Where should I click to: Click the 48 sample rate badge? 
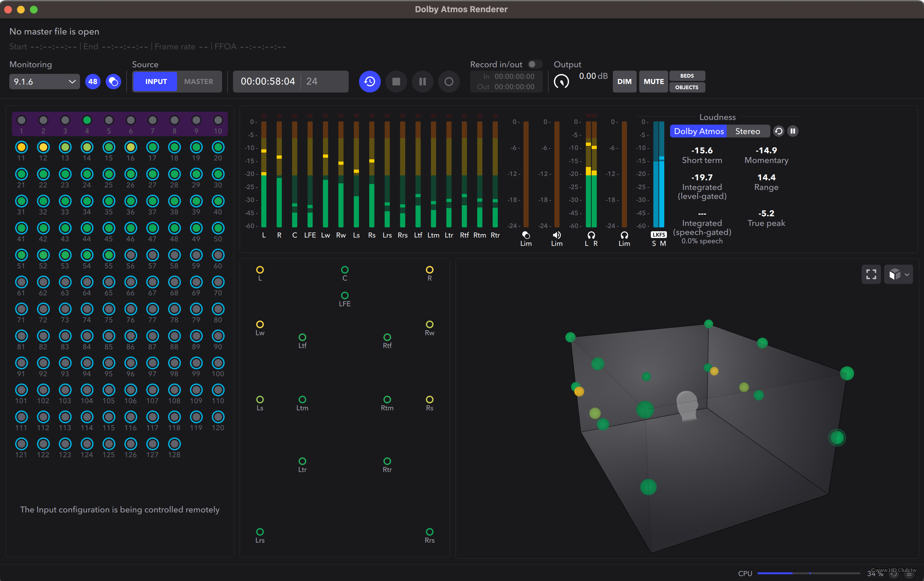93,81
